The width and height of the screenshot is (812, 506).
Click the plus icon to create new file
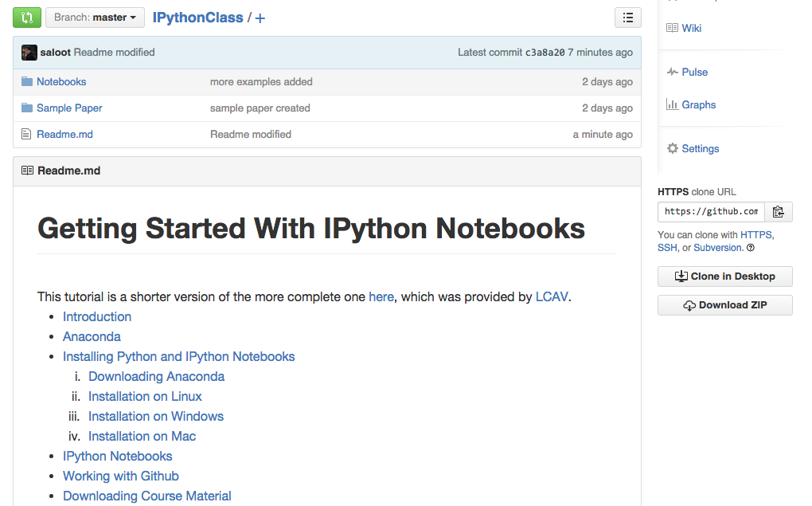pos(260,18)
